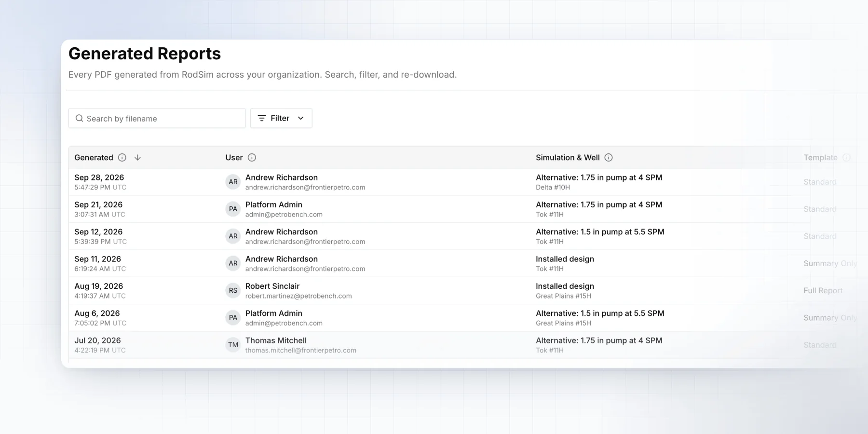This screenshot has height=434, width=868.
Task: Click Standard template in Sep 28 row
Action: pos(820,182)
